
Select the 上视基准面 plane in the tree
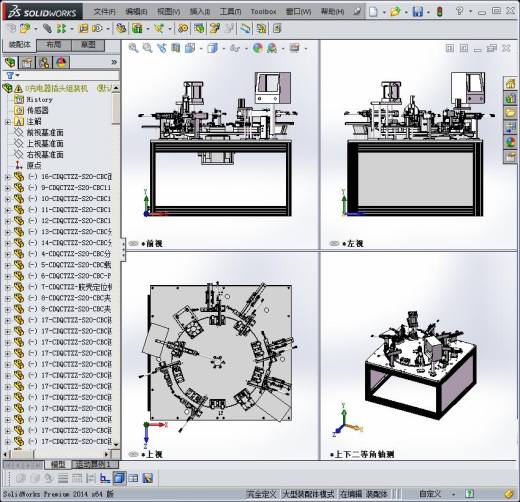[45, 144]
